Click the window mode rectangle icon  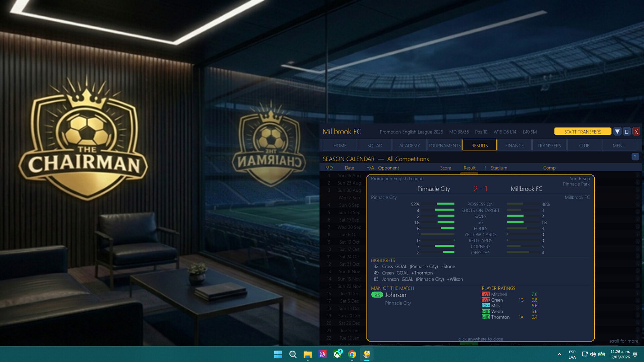[627, 132]
